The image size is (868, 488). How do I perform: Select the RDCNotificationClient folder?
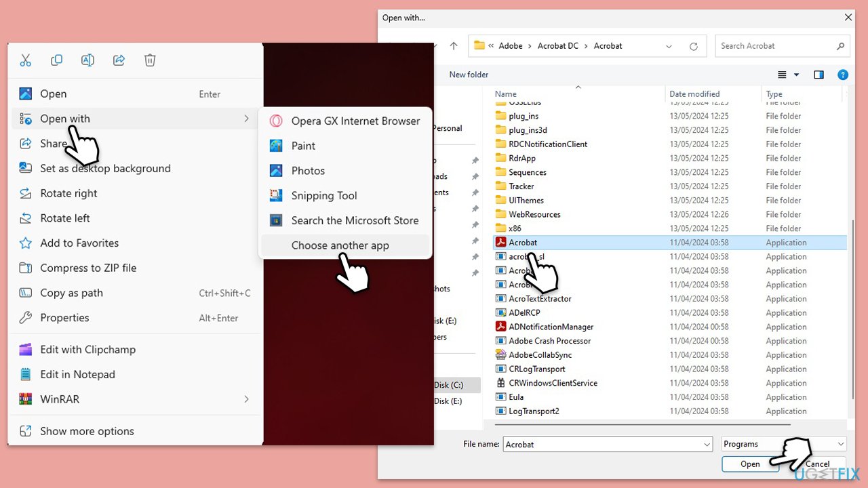548,144
